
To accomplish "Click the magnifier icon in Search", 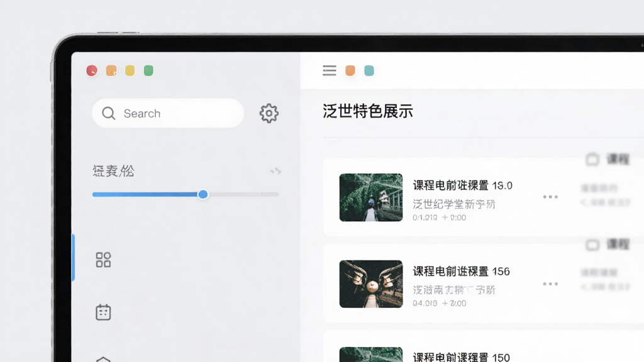I will (108, 113).
